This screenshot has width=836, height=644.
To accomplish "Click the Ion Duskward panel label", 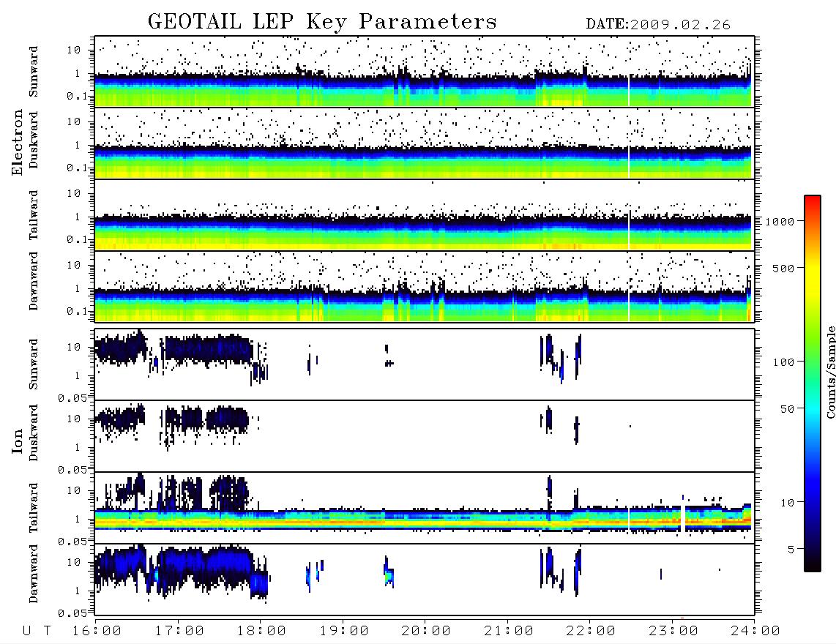I will (34, 433).
